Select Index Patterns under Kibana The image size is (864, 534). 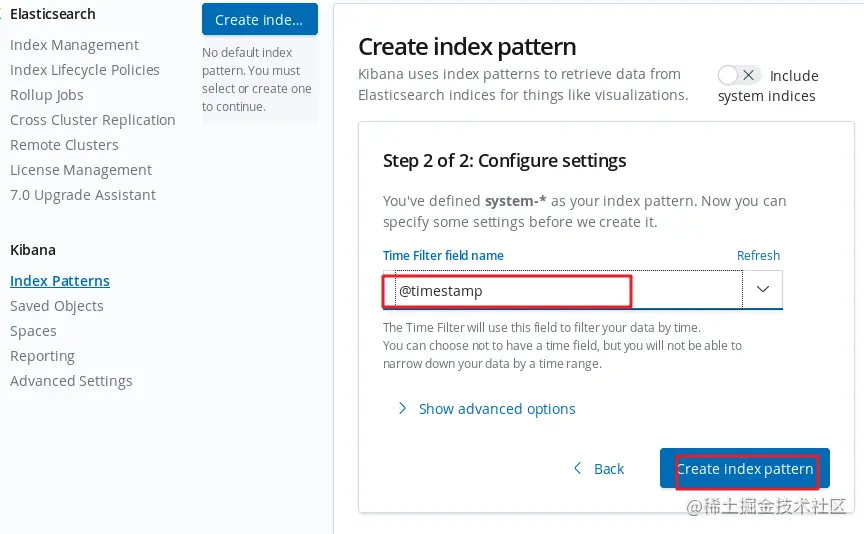coord(60,281)
